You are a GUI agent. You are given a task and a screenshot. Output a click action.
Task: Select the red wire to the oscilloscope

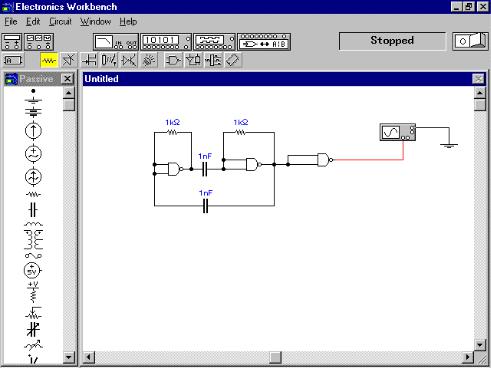pos(368,160)
